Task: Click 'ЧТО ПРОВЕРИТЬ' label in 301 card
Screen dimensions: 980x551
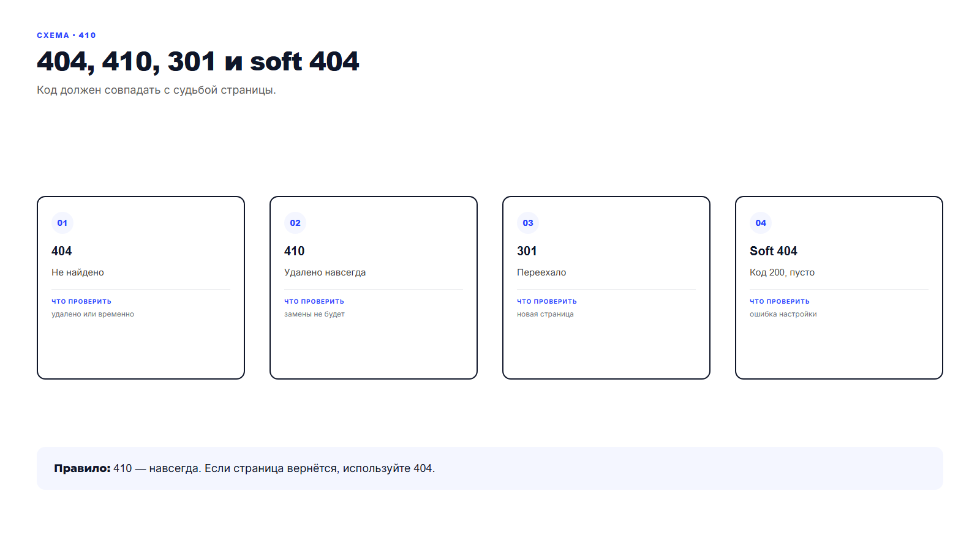Action: [547, 301]
